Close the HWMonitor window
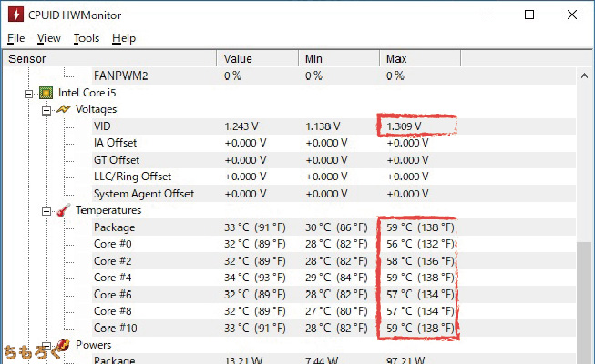Screen dimensions: 595x364 coord(572,15)
